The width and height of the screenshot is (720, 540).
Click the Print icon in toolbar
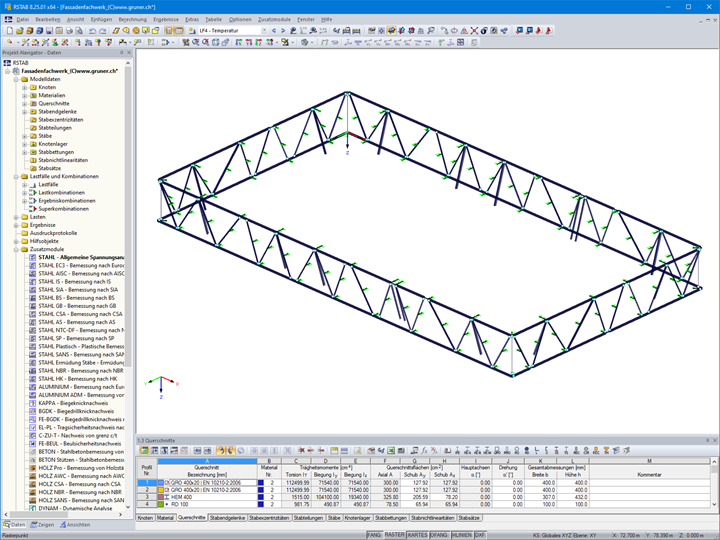pyautogui.click(x=69, y=31)
